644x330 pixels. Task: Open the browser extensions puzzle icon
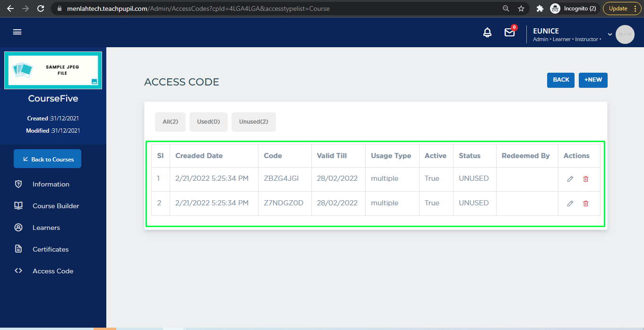[540, 8]
